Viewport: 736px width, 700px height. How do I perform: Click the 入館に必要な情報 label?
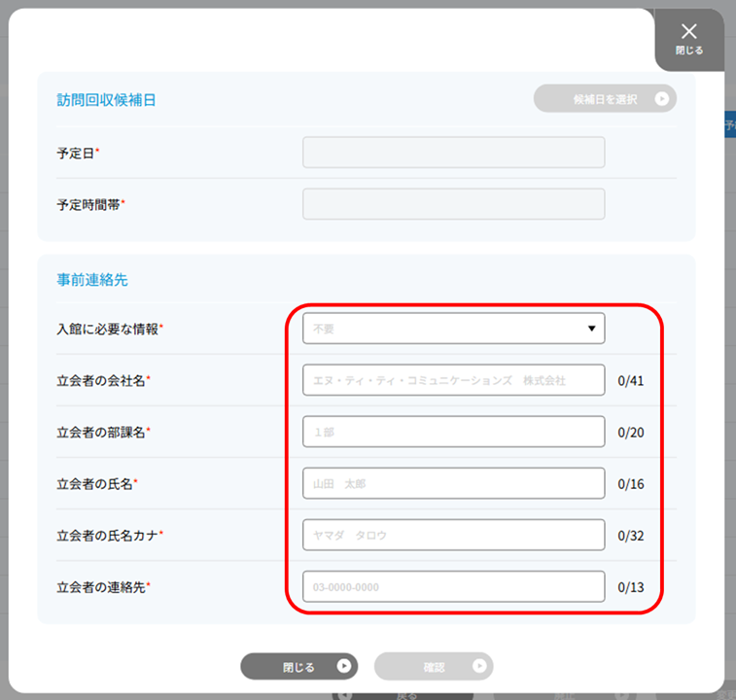[x=108, y=330]
